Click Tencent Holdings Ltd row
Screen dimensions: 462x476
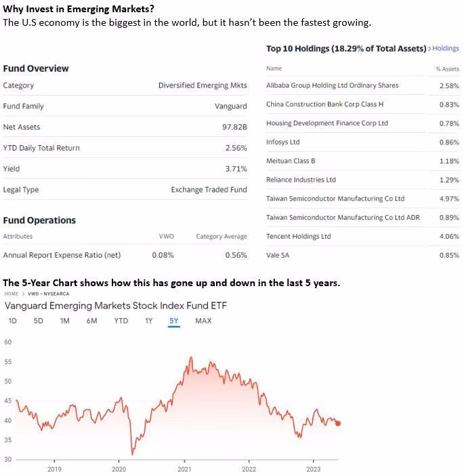coord(362,236)
